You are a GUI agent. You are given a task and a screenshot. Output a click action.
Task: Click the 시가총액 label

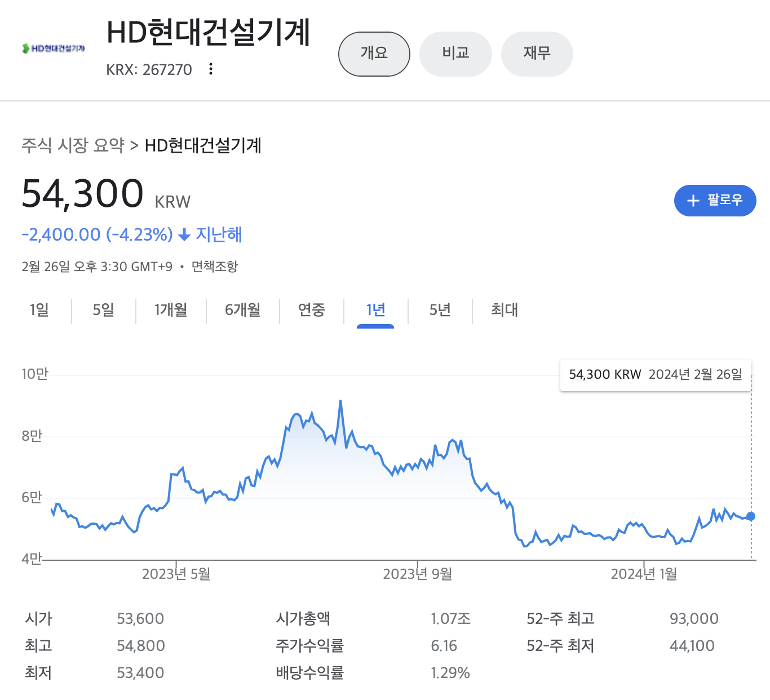[303, 619]
